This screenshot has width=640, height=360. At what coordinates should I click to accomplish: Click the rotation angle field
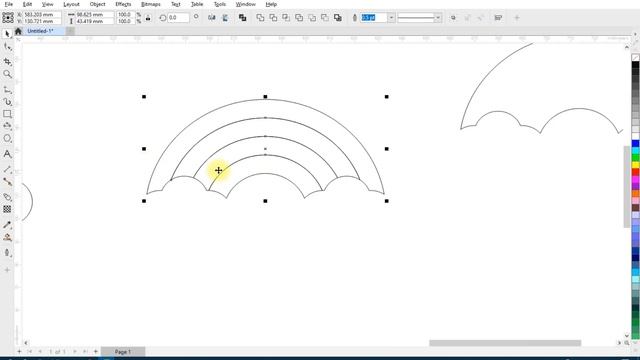[x=178, y=18]
